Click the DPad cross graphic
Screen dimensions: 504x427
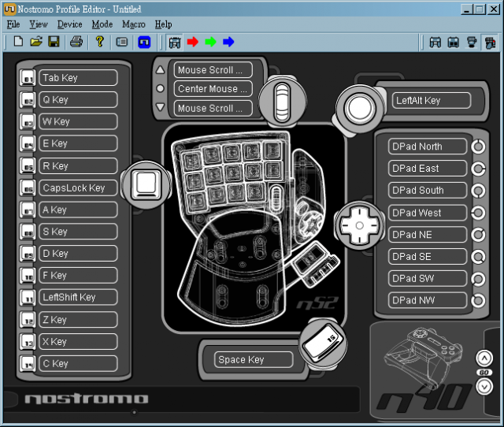[359, 226]
